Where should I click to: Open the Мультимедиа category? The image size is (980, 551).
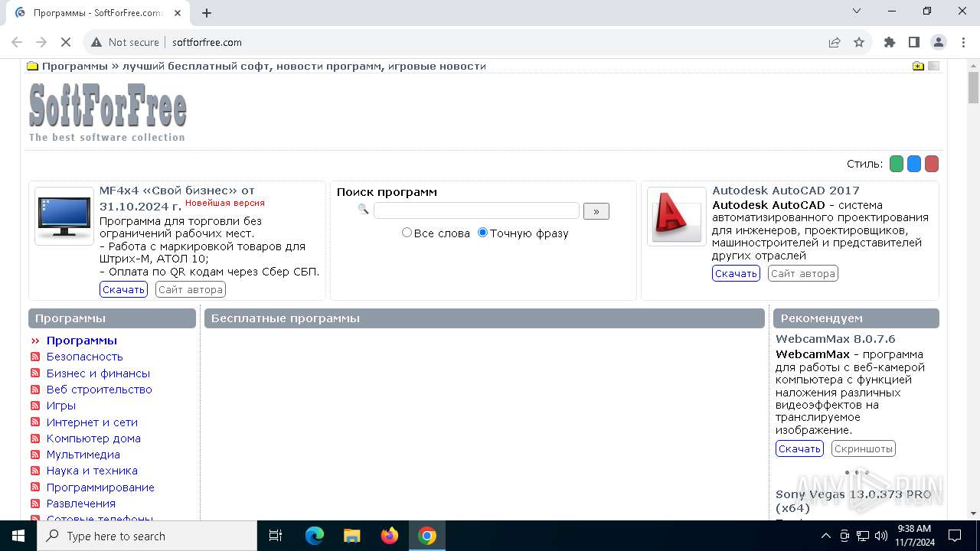[83, 455]
